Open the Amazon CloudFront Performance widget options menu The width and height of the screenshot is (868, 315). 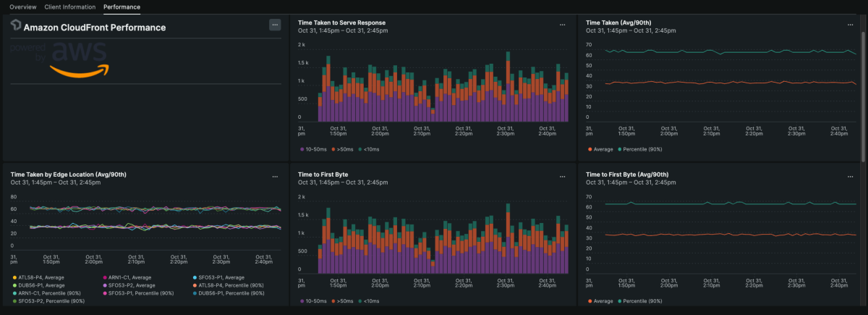tap(274, 25)
